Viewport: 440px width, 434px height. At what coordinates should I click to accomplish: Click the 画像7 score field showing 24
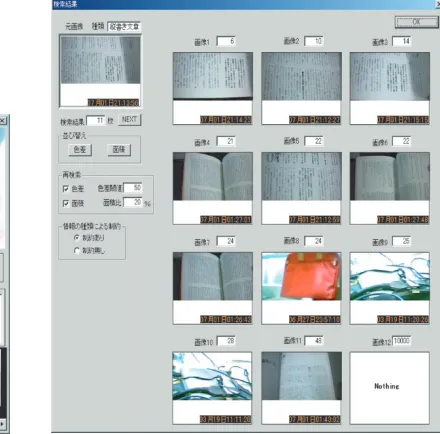[226, 241]
